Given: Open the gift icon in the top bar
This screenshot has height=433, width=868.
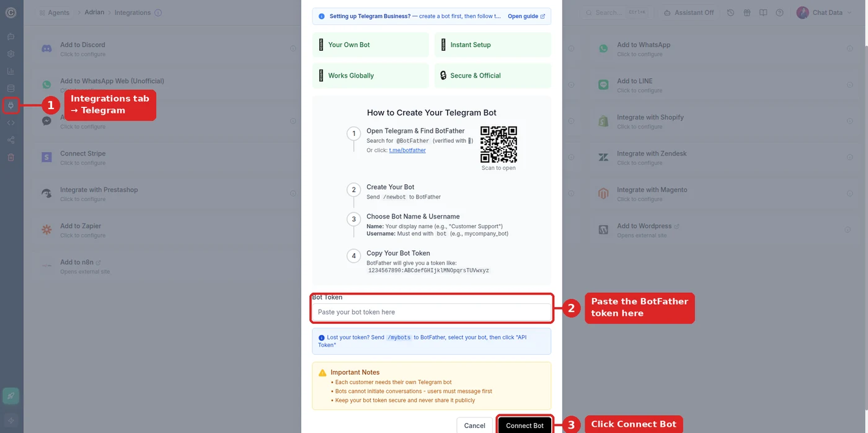Looking at the screenshot, I should pos(747,12).
